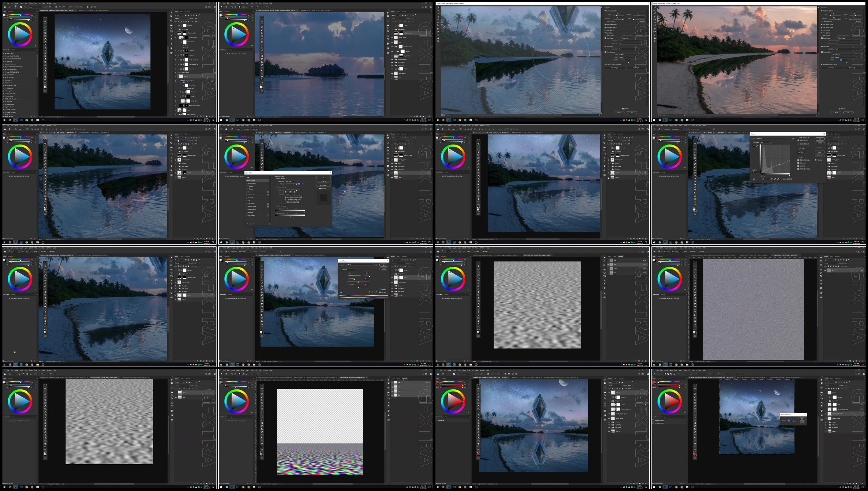
Task: Click the trash icon in Layer Style dialog
Action: [270, 224]
